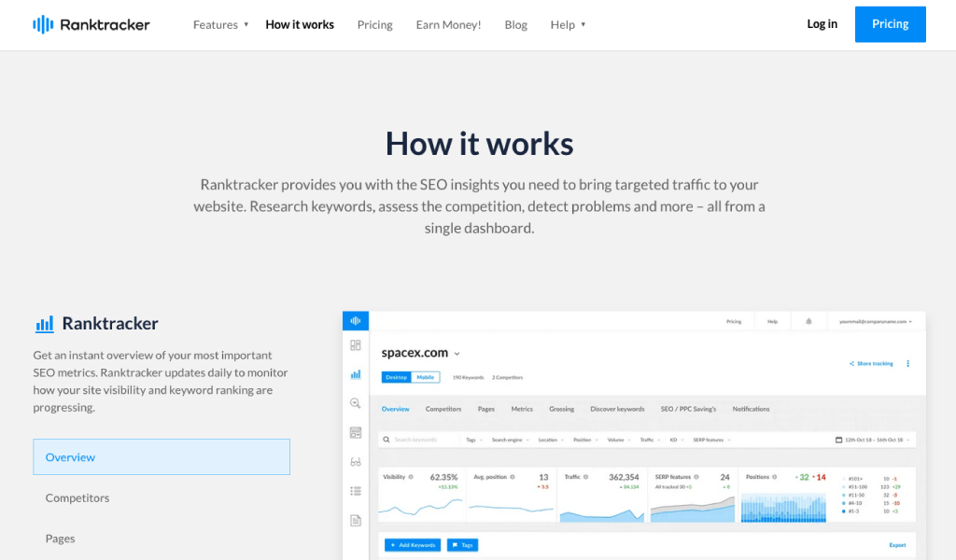This screenshot has width=956, height=560.
Task: Click the Positions stacked bar chart
Action: tap(783, 508)
